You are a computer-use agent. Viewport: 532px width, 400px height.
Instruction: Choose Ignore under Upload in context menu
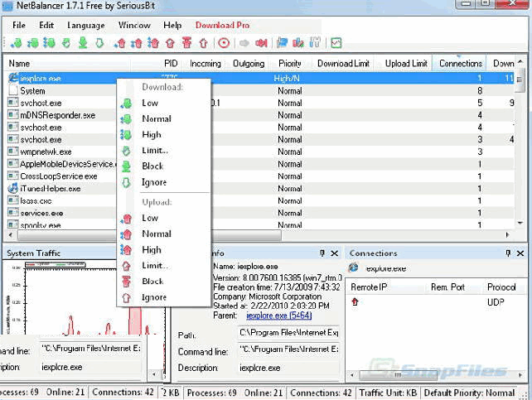pos(163,297)
